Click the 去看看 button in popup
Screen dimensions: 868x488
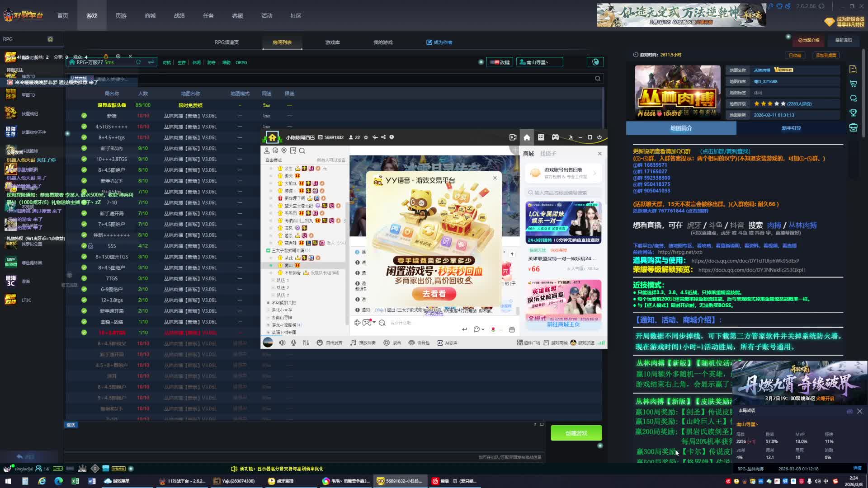(x=434, y=294)
